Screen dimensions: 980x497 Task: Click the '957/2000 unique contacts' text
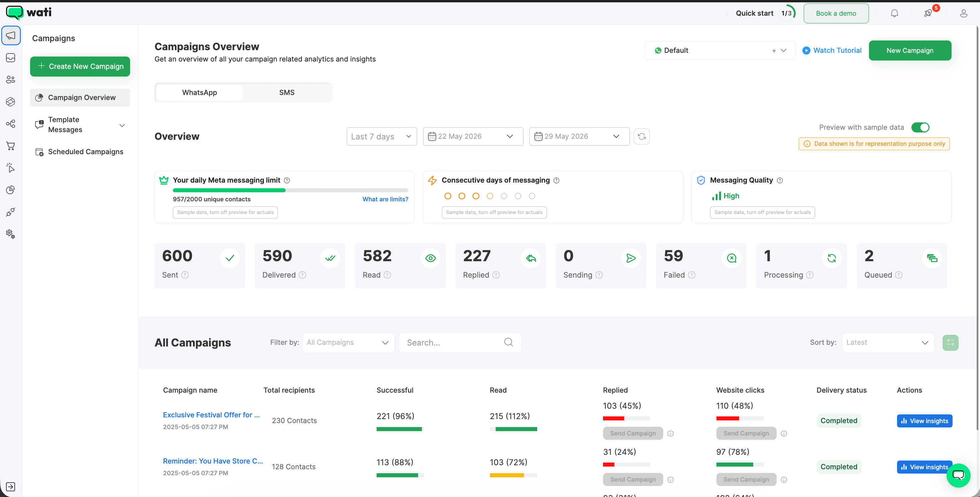tap(211, 199)
